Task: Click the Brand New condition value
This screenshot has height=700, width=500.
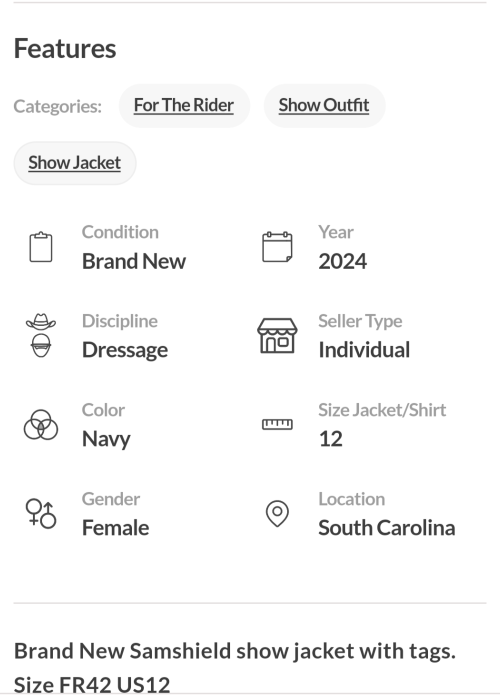Action: tap(134, 261)
